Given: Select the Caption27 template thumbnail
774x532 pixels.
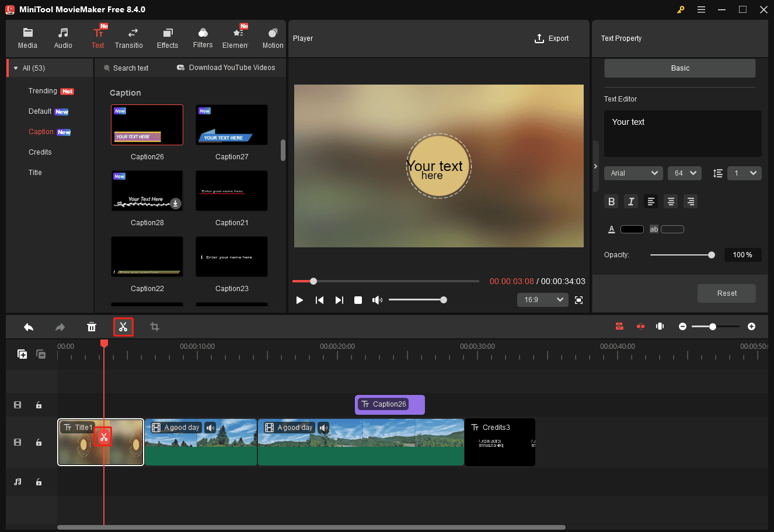Looking at the screenshot, I should point(231,124).
